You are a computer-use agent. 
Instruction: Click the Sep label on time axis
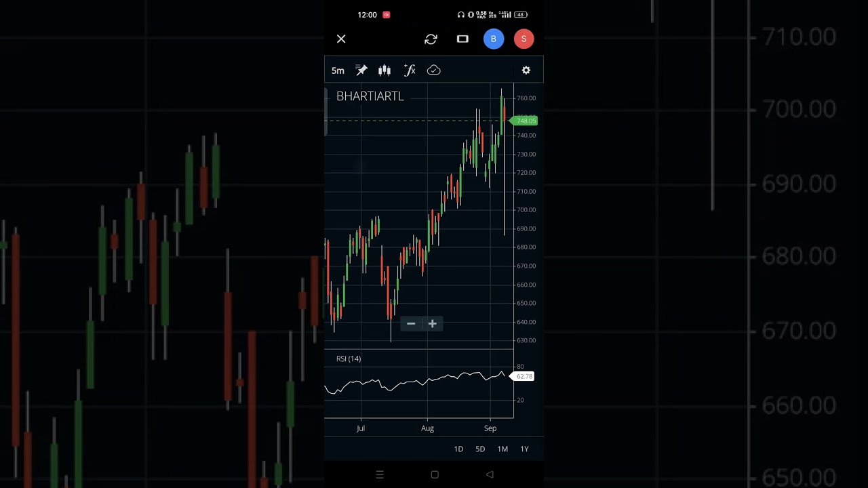(x=490, y=428)
